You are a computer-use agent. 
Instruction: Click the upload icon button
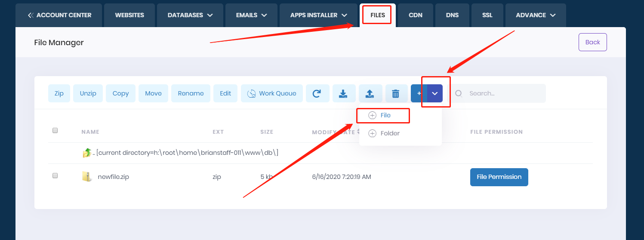click(x=370, y=93)
